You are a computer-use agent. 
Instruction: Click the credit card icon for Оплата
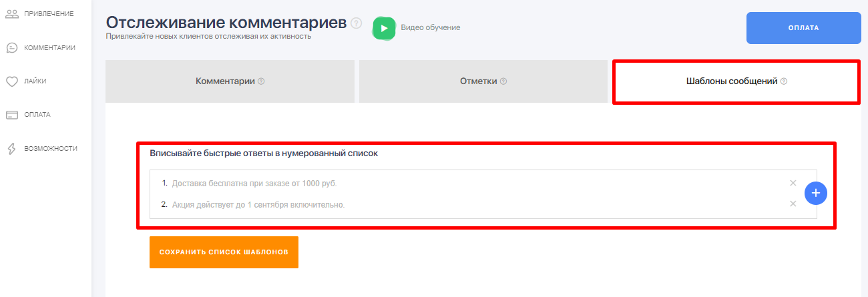(x=11, y=115)
